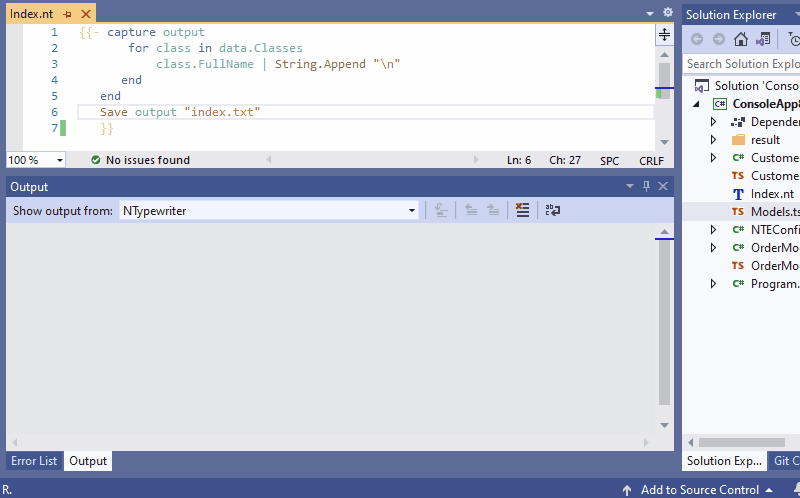Click the editor horizontal scroll left arrow
The width and height of the screenshot is (800, 498).
pos(268,160)
